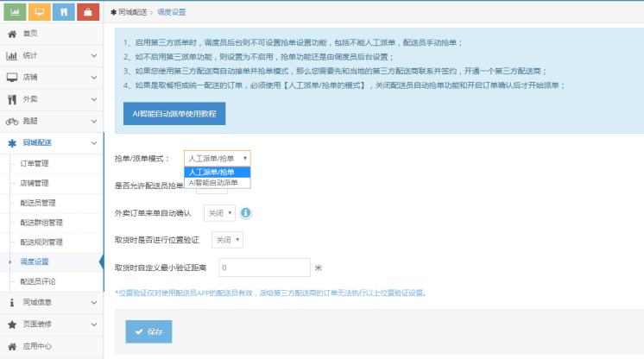644x359 pixels.
Task: Click the 取货时自定义最小验证距离 input field
Action: 262,268
